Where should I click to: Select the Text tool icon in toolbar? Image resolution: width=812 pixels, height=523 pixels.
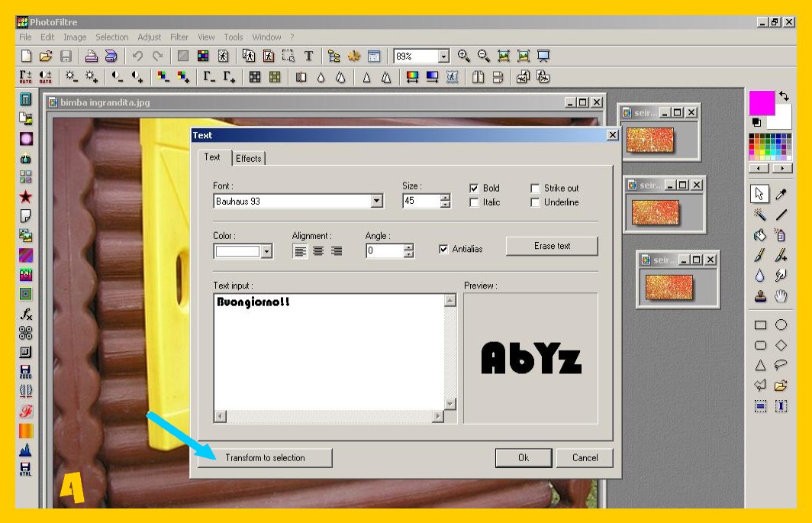309,56
